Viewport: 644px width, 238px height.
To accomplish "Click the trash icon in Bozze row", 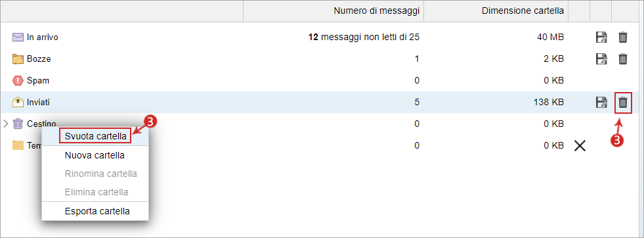I will pyautogui.click(x=622, y=59).
